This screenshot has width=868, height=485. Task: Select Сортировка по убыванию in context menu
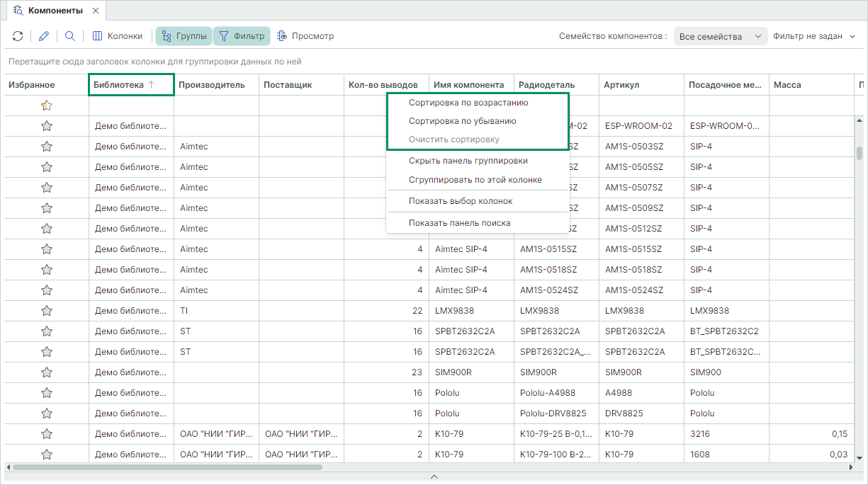462,121
